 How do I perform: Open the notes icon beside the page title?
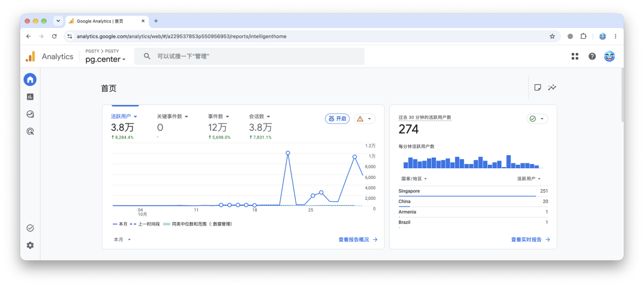(537, 87)
